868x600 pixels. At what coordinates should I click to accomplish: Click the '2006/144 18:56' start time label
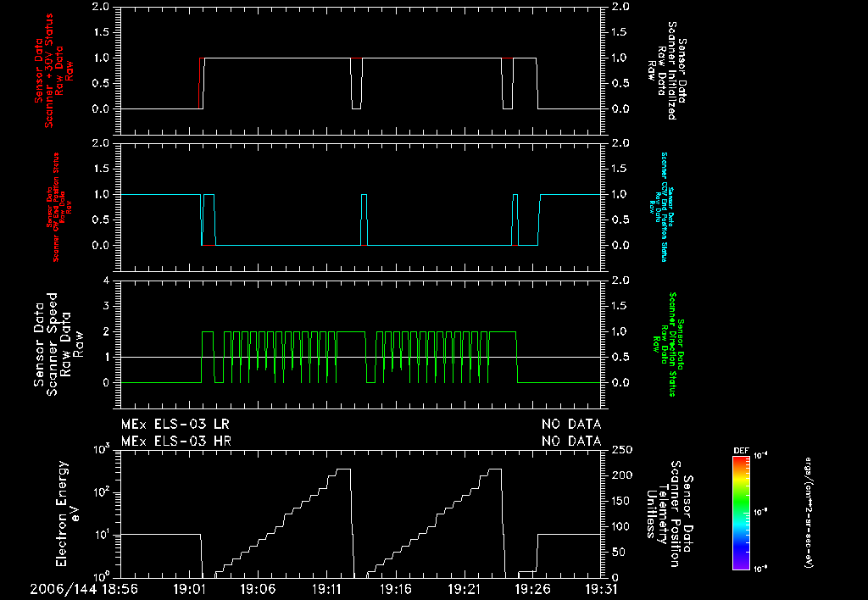(x=84, y=589)
